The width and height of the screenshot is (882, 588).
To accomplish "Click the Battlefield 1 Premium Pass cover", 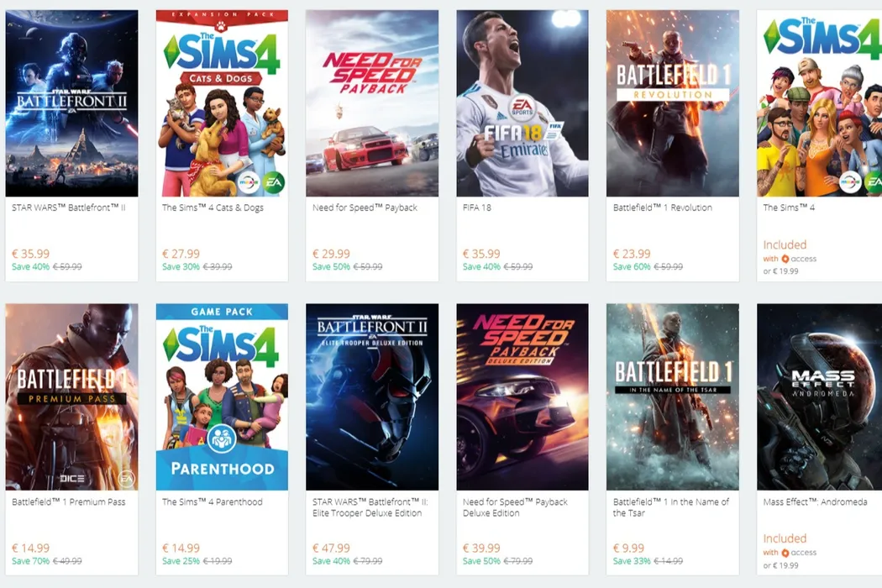I will [x=71, y=397].
